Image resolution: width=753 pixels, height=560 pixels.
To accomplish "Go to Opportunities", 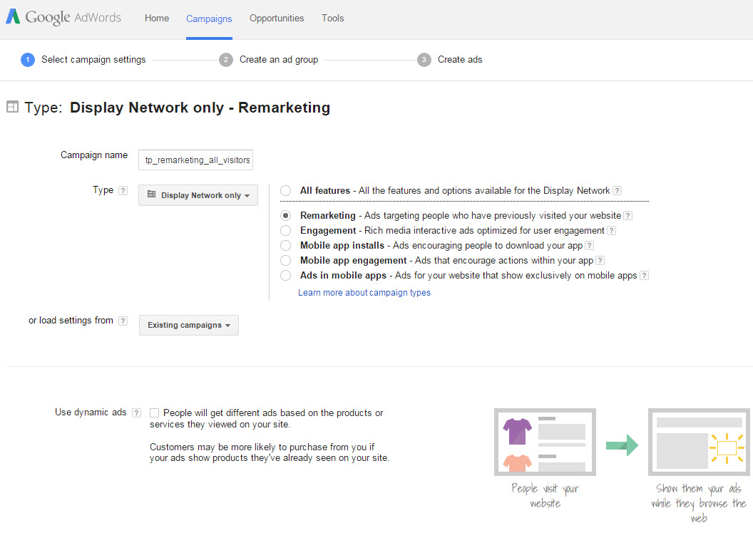I will 277,18.
